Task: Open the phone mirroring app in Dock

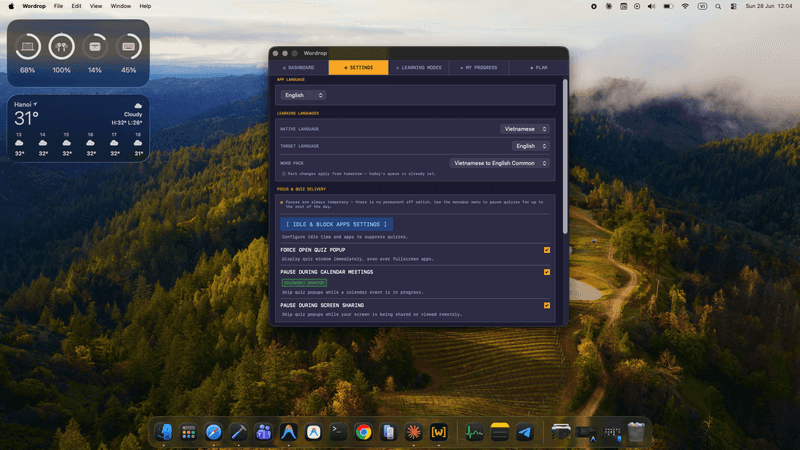Action: (x=388, y=432)
